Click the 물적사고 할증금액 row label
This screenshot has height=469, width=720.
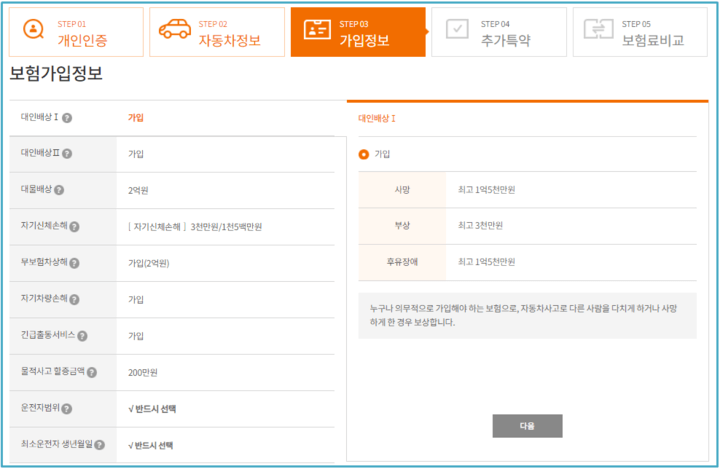point(52,371)
